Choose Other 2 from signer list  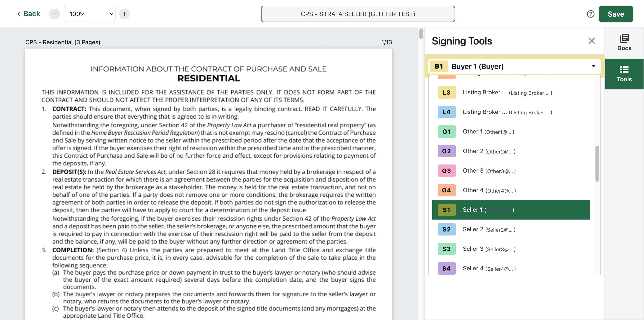coord(511,151)
